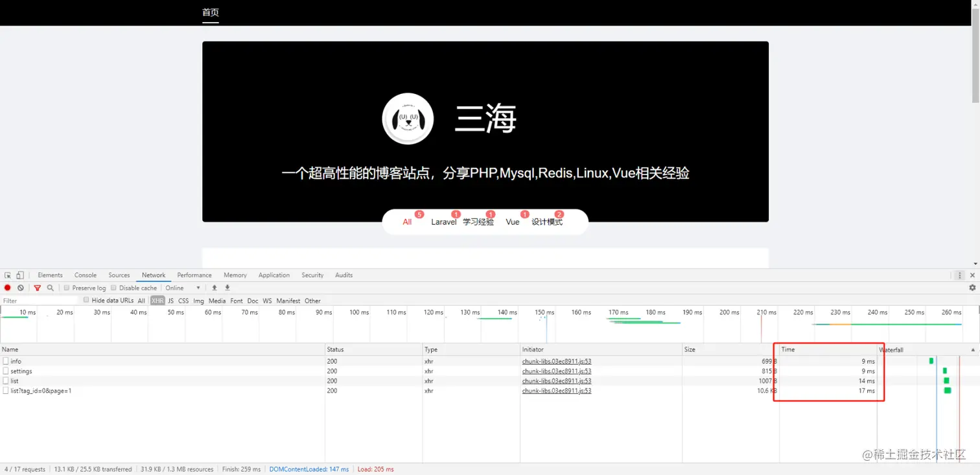The width and height of the screenshot is (980, 475).
Task: Open the chunk-libs initiator link for info
Action: (x=556, y=361)
